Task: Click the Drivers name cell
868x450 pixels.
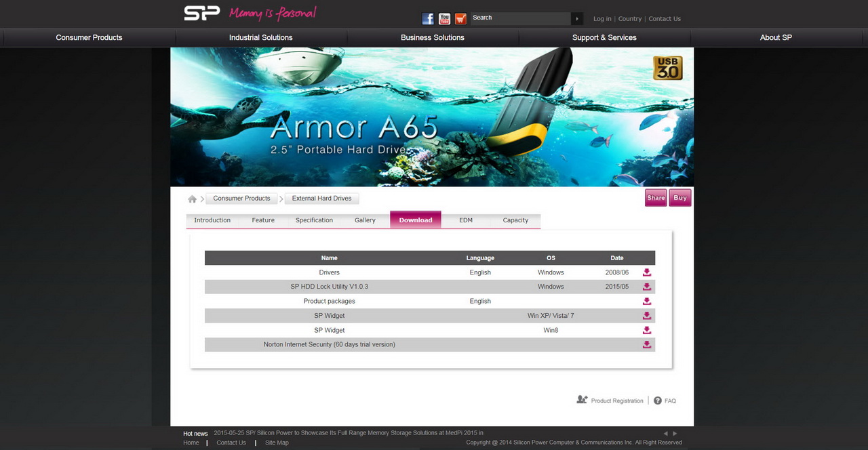Action: [x=329, y=272]
